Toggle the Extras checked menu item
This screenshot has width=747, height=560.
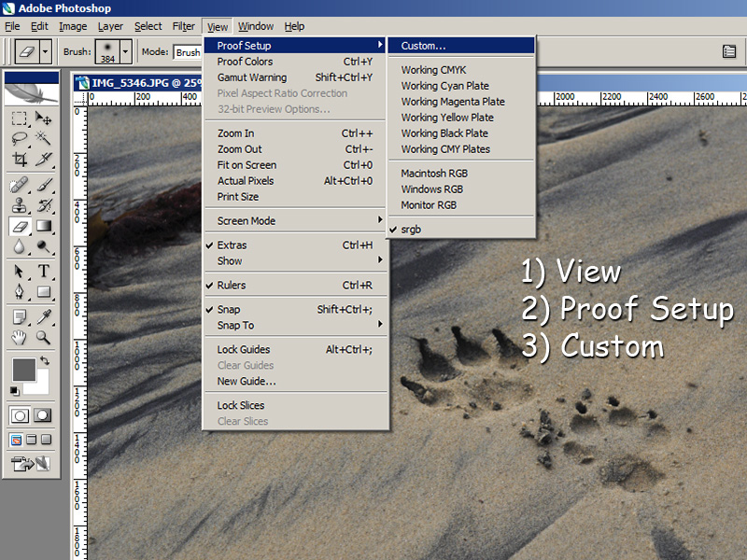pos(295,245)
